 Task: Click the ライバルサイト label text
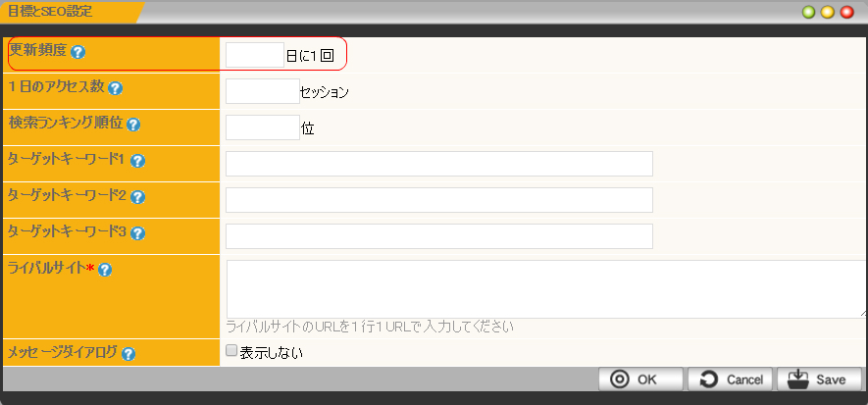pyautogui.click(x=47, y=269)
